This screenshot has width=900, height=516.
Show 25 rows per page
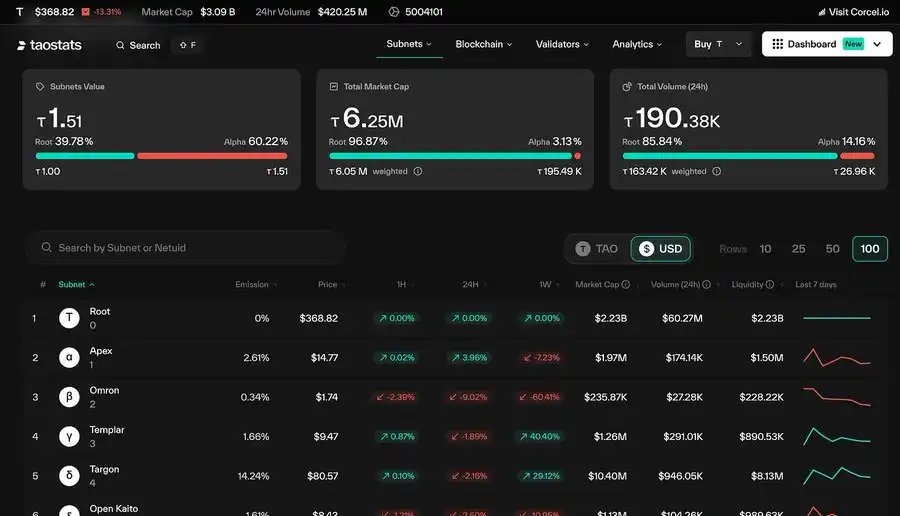798,249
